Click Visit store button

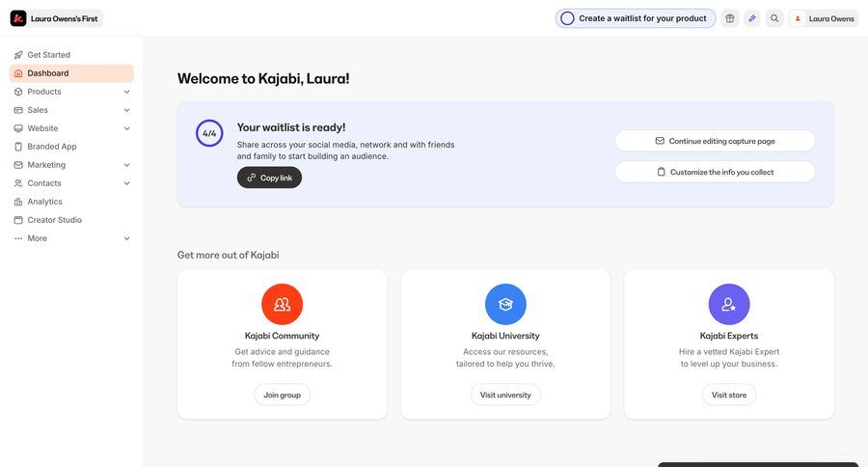tap(729, 395)
